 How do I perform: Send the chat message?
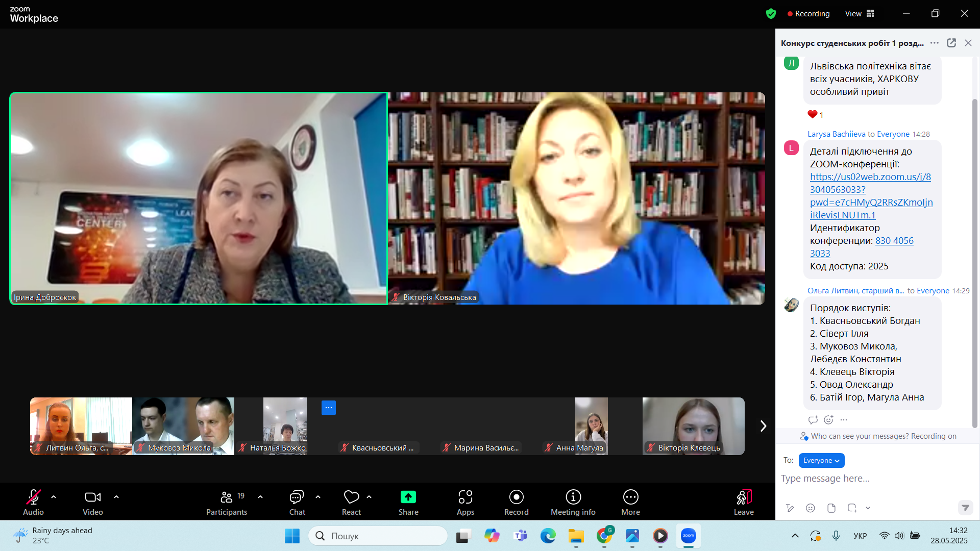click(x=965, y=508)
